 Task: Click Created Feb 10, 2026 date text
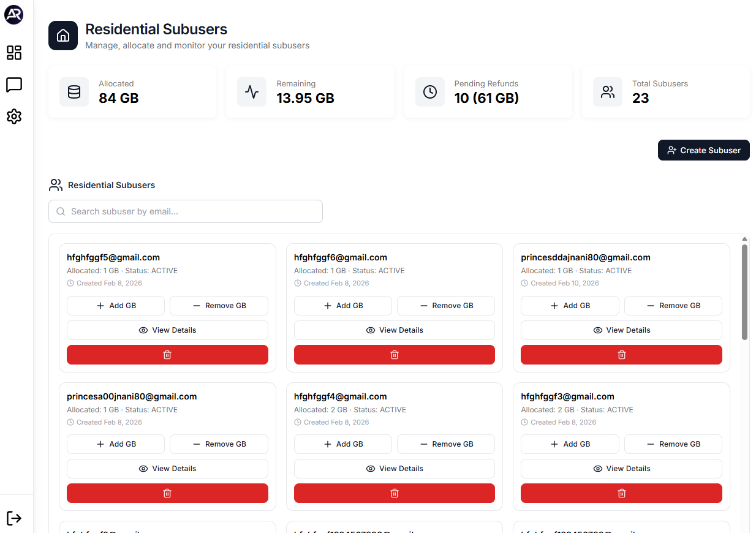565,283
